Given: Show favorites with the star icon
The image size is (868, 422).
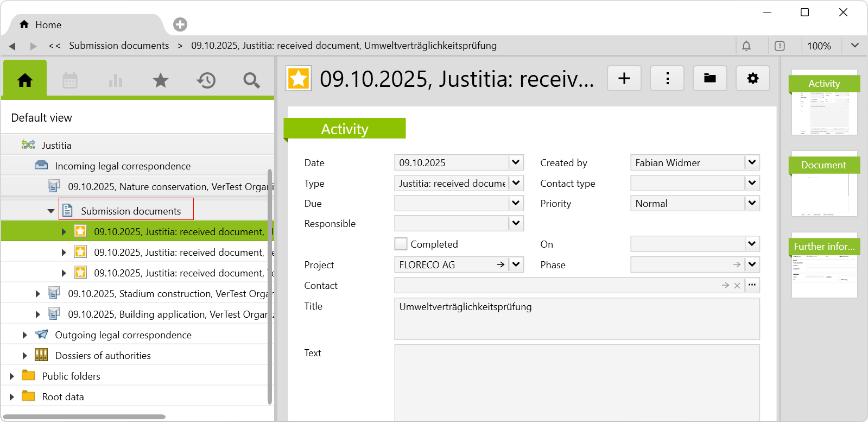Looking at the screenshot, I should [x=161, y=80].
